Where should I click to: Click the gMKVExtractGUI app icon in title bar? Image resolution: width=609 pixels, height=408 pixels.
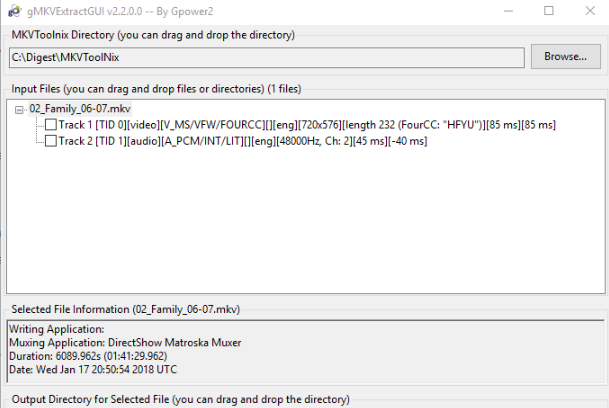[x=14, y=11]
